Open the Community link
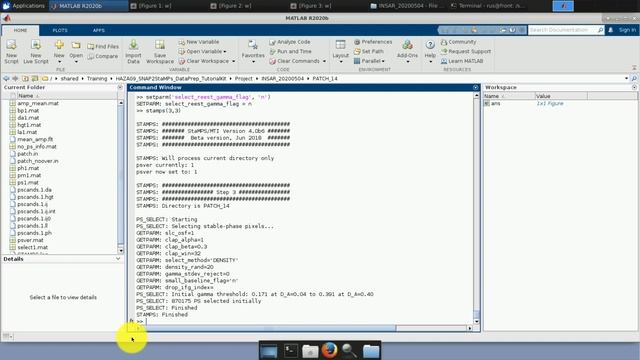The width and height of the screenshot is (640, 360). (458, 42)
